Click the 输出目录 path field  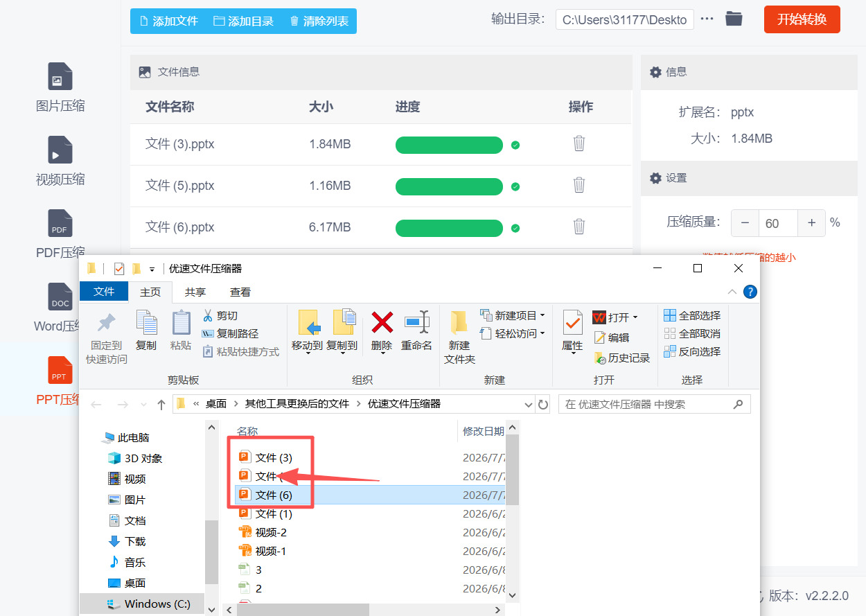tap(624, 19)
